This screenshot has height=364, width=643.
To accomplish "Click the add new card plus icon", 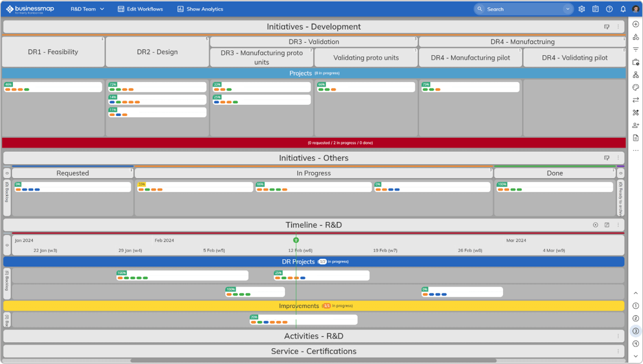I will (x=636, y=24).
